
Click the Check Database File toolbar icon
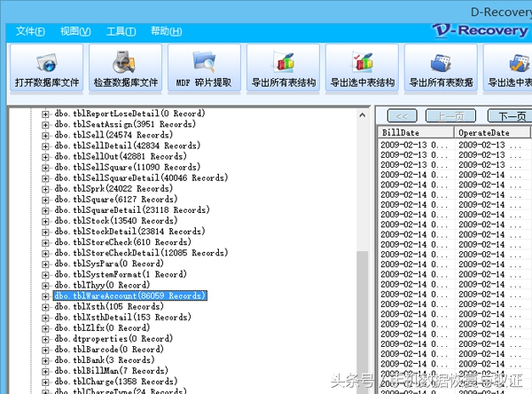(125, 68)
